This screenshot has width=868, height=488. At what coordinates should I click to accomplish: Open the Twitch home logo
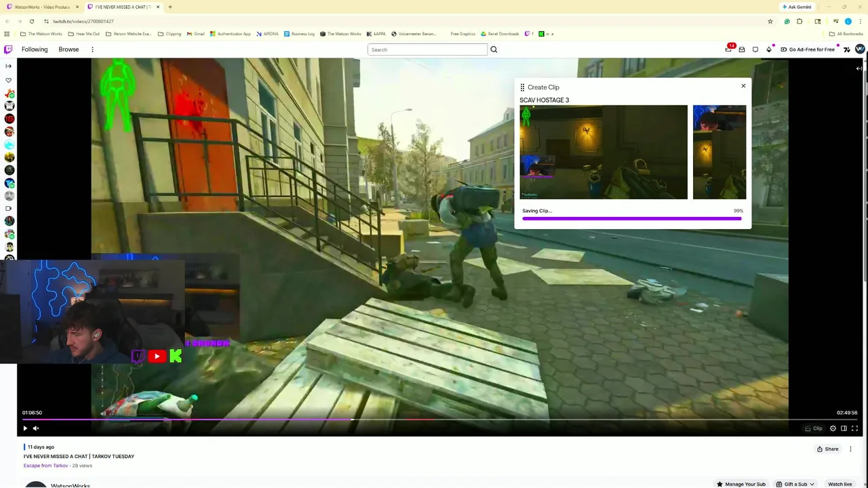pos(8,49)
